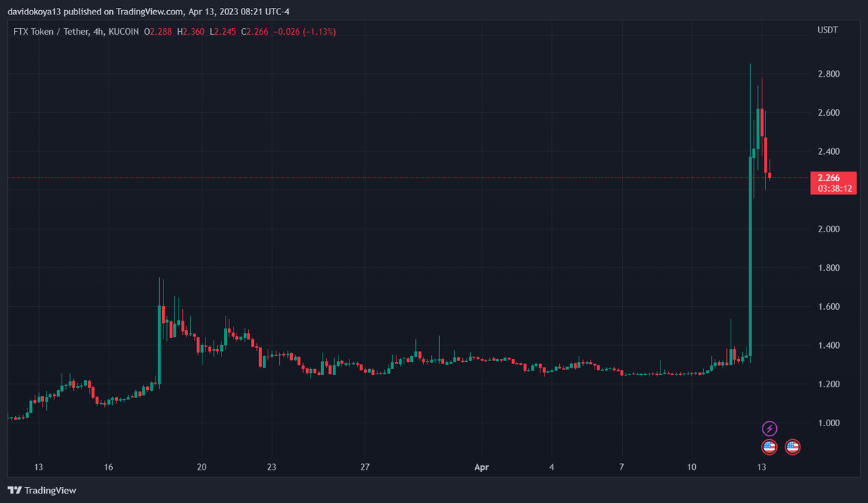Click the 03:38:12 candle countdown timer
Screen dimensions: 868x503
(x=834, y=189)
